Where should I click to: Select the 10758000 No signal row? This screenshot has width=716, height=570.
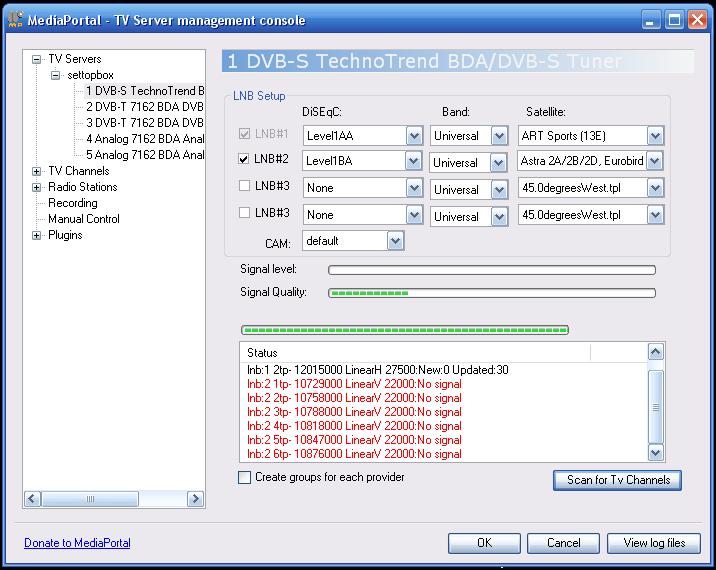(354, 398)
